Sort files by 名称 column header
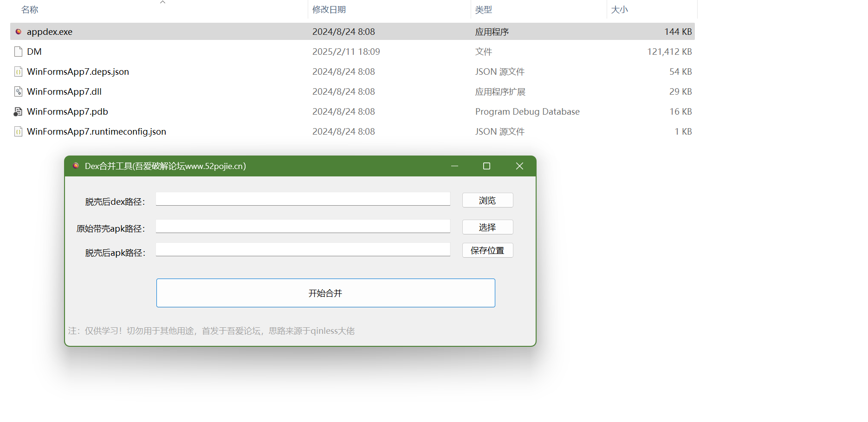 30,10
